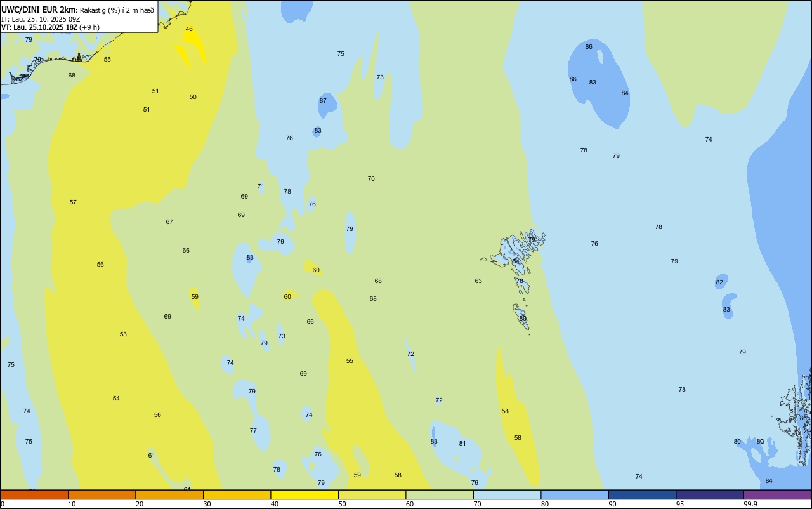Image resolution: width=812 pixels, height=509 pixels.
Task: Click the map humidity value 87
Action: [x=323, y=101]
